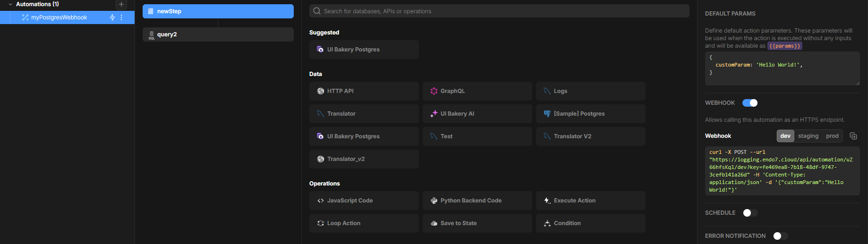The width and height of the screenshot is (868, 244).
Task: Choose the suggested UI Bakery Postgres source
Action: (364, 50)
